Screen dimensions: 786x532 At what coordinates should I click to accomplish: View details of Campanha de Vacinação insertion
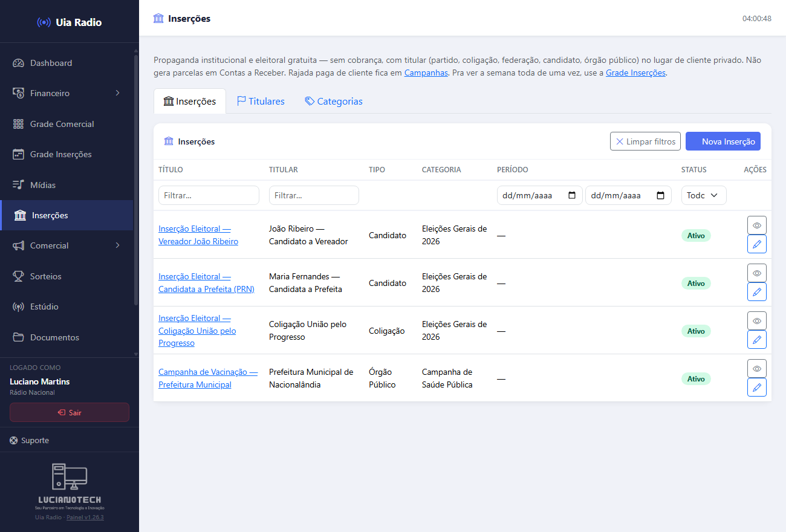[756, 368]
